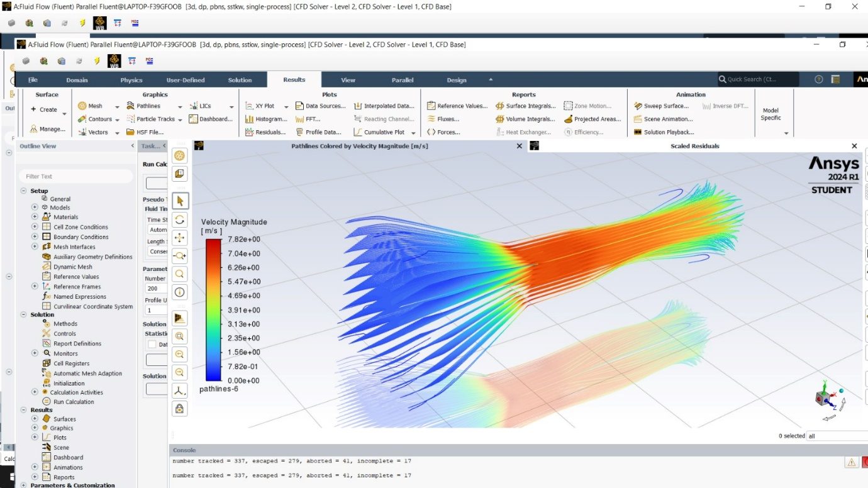Image resolution: width=868 pixels, height=488 pixels.
Task: Click the Number of Iterations field showing 200
Action: [157, 288]
